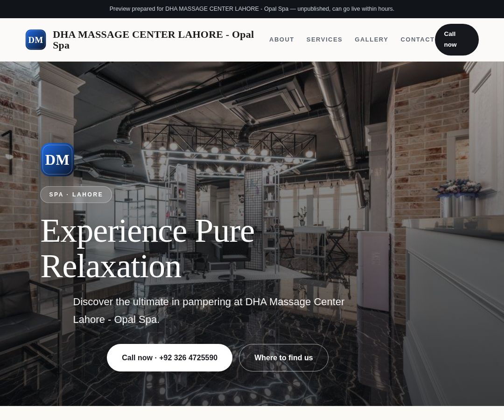
Task: Click the Experience Pure Relaxation heading
Action: click(x=147, y=248)
